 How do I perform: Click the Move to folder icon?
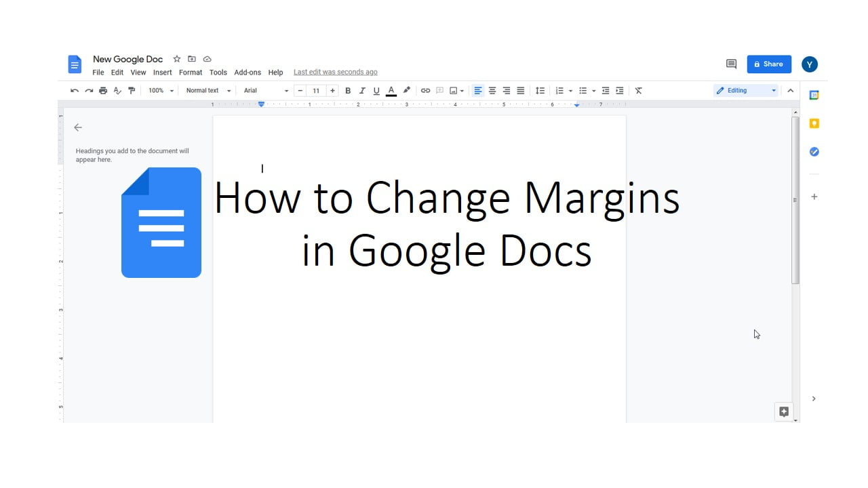coord(192,59)
